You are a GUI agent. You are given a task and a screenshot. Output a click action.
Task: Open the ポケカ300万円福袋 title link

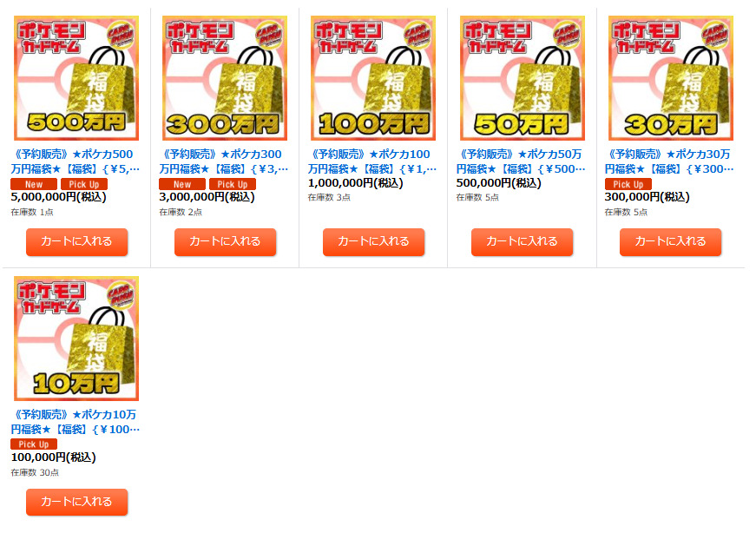(224, 161)
